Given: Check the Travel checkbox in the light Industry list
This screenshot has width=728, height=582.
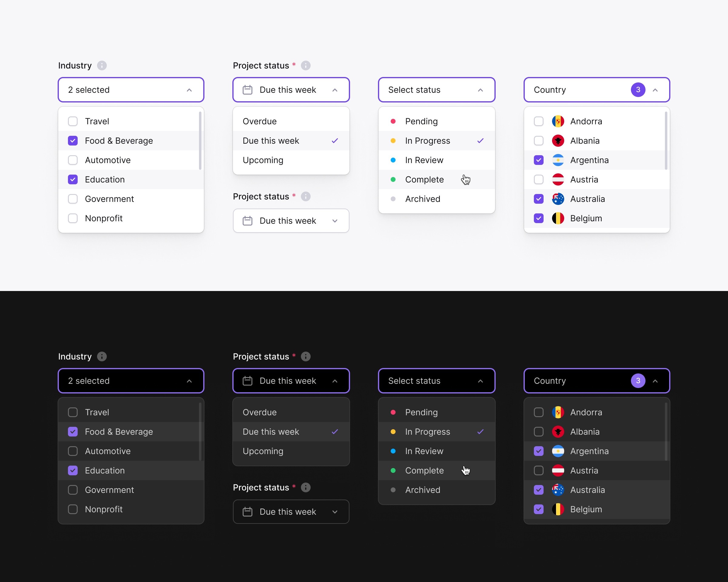Looking at the screenshot, I should tap(72, 121).
